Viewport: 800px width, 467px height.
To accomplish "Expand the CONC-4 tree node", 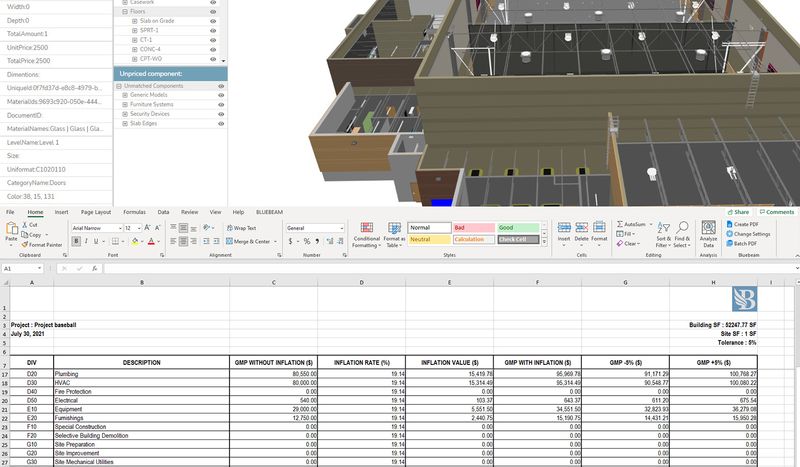I will (x=135, y=49).
